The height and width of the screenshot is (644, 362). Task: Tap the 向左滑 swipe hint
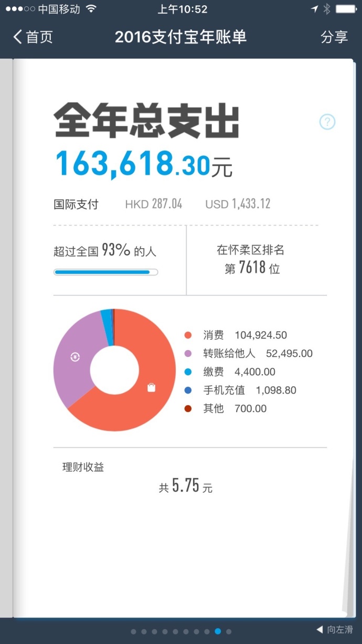334,630
